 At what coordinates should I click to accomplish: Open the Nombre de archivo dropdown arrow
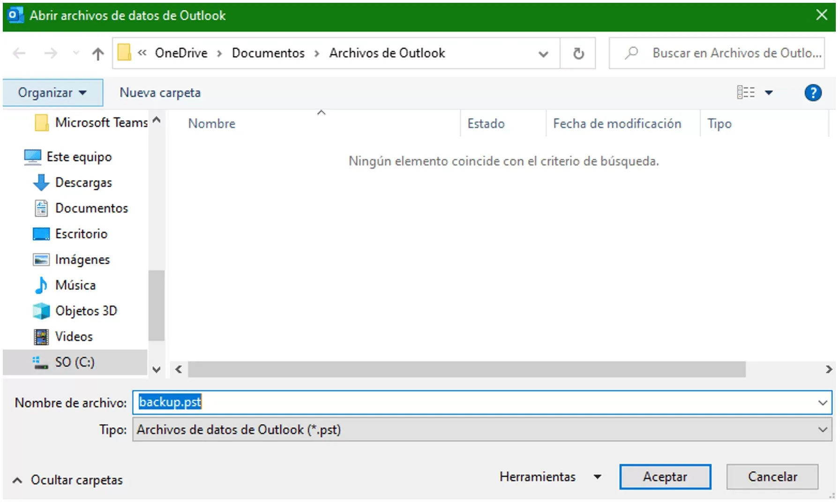click(823, 402)
